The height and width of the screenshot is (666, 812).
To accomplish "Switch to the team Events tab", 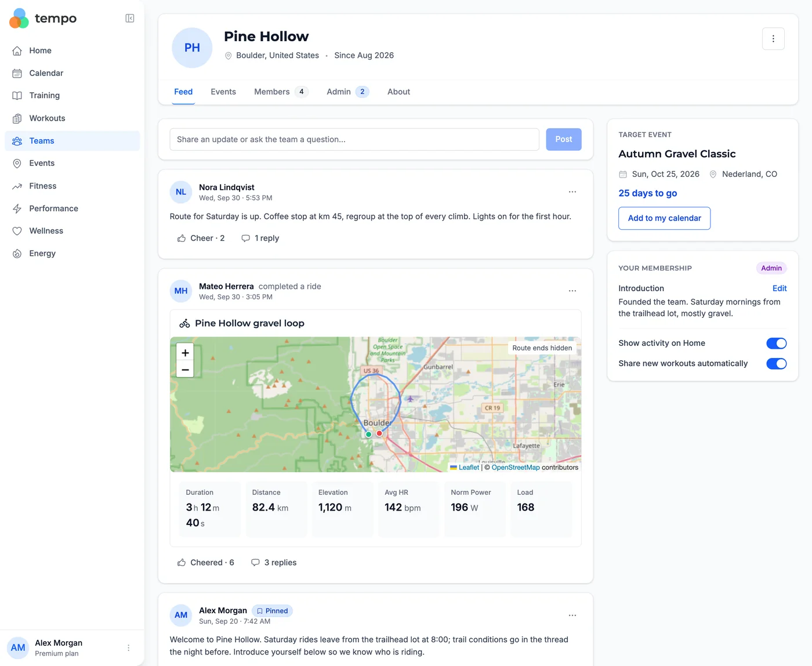I will [x=223, y=92].
